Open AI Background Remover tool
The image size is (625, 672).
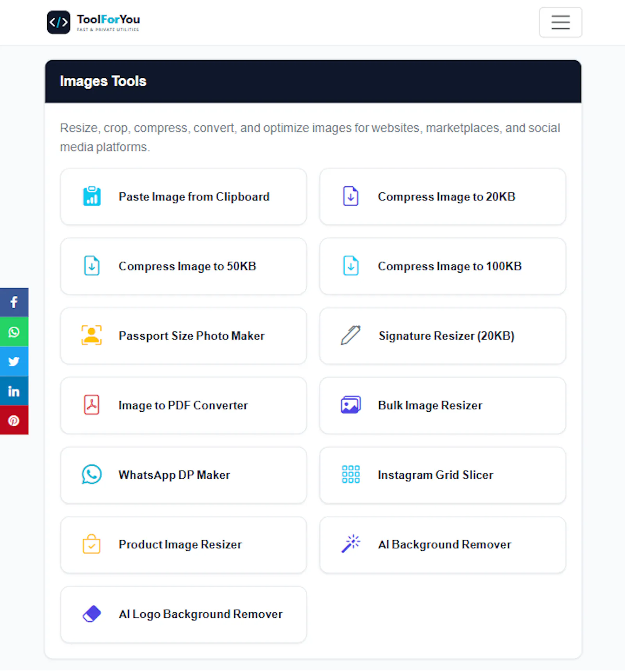pos(443,545)
